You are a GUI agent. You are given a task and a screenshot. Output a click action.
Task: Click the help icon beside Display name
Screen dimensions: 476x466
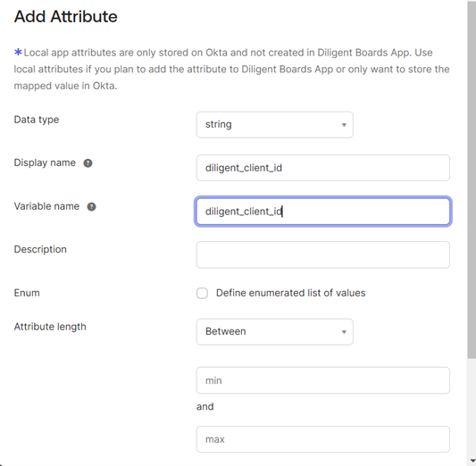(88, 163)
